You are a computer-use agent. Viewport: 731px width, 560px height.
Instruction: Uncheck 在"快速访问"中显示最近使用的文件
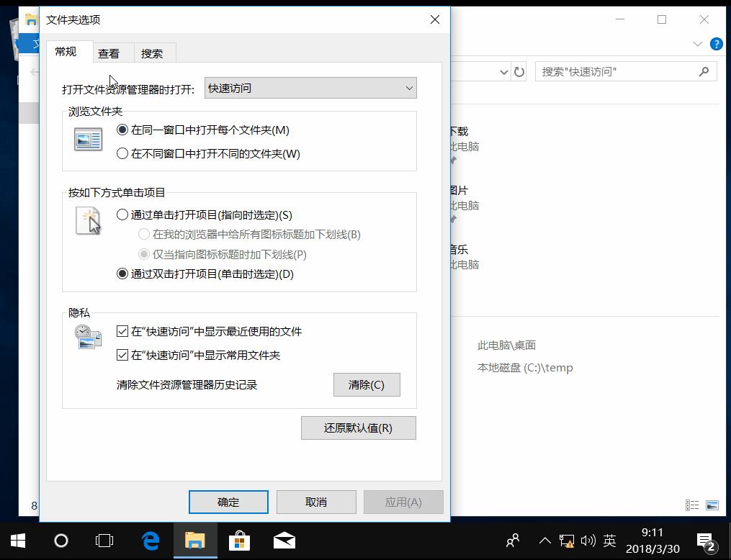(x=122, y=331)
